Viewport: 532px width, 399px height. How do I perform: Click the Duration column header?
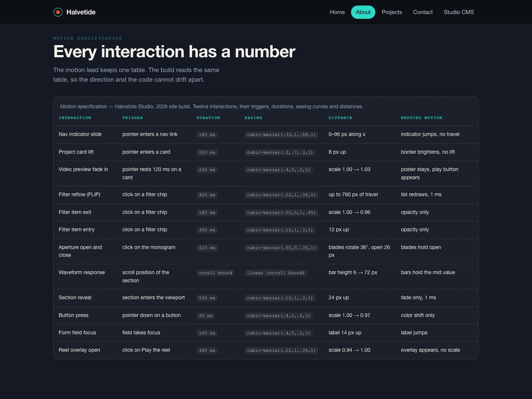tap(208, 118)
